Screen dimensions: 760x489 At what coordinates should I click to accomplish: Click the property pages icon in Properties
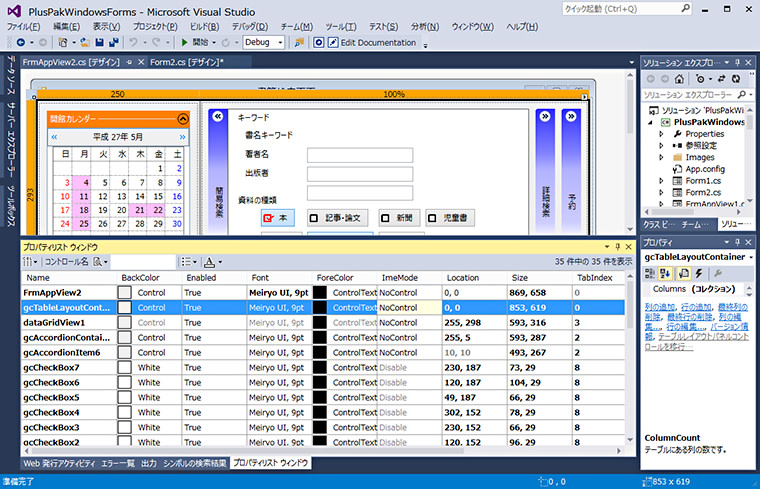coord(683,274)
